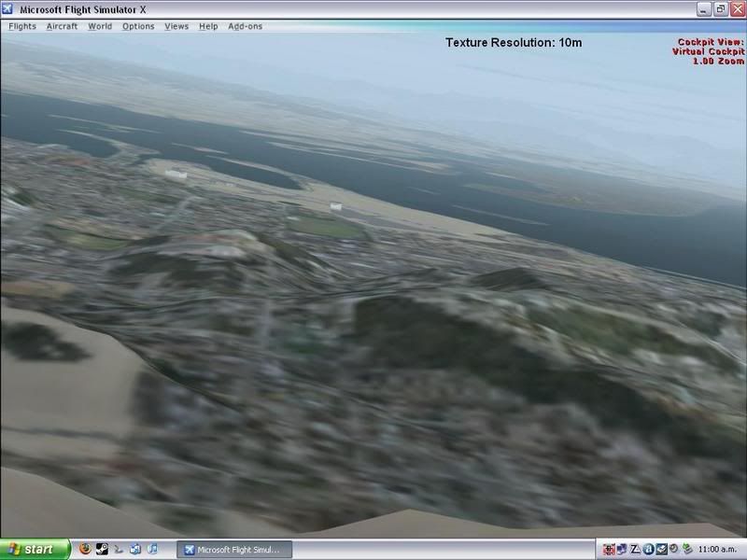Open the blue circular 'a' tray icon
This screenshot has width=747, height=560.
click(648, 550)
